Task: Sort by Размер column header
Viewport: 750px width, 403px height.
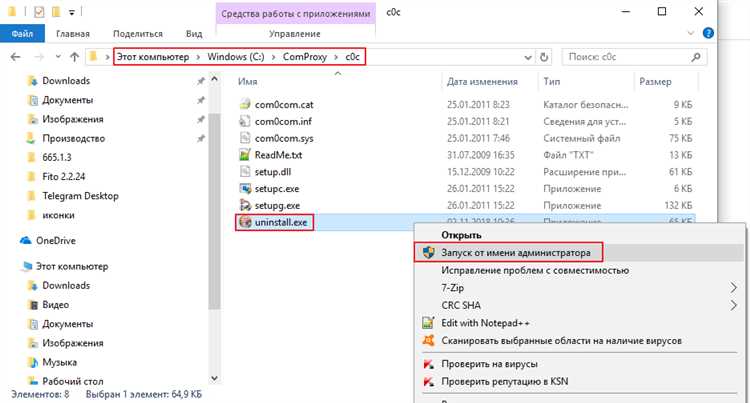Action: pos(655,82)
